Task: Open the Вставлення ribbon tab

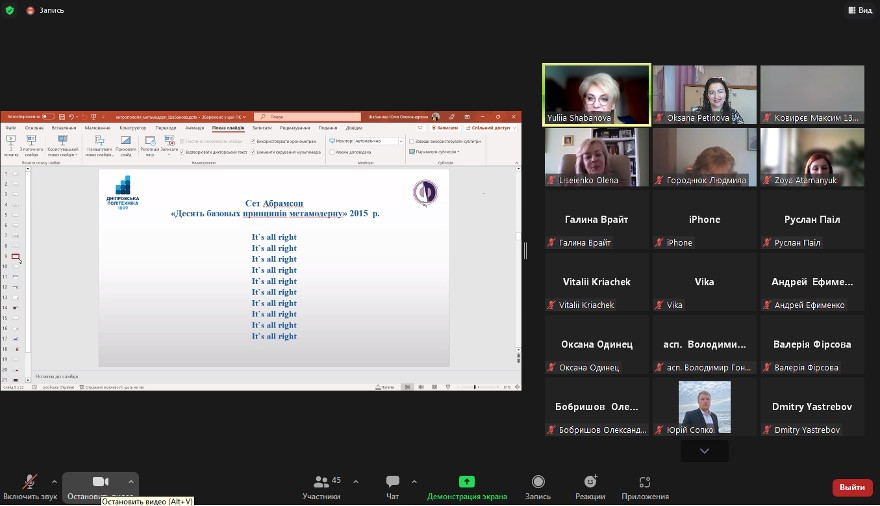Action: pos(63,128)
